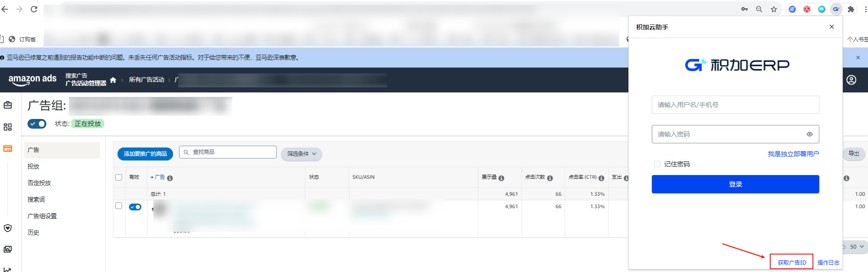
Task: Dismiss the blue Amazon notification banner
Action: (858, 57)
